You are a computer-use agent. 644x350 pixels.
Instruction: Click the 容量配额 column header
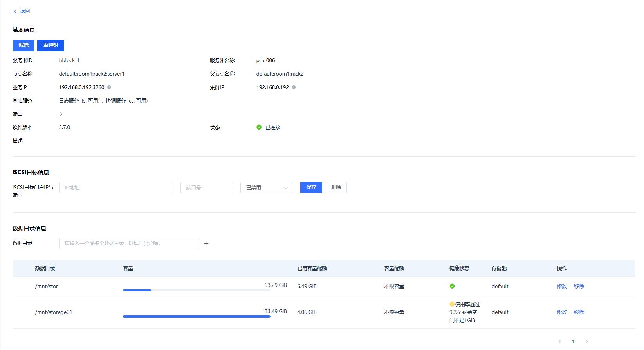click(x=394, y=268)
